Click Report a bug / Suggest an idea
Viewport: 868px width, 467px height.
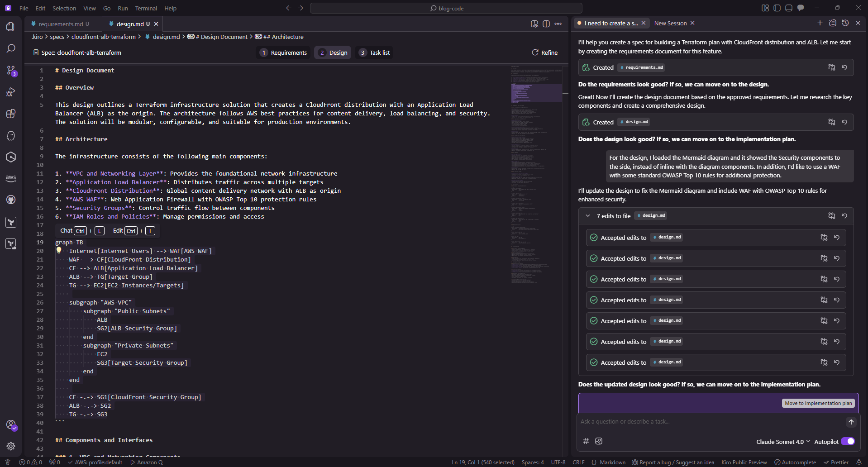pos(673,462)
